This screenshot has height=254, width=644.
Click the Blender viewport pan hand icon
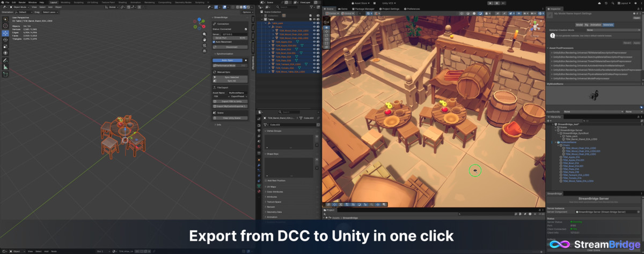[206, 40]
